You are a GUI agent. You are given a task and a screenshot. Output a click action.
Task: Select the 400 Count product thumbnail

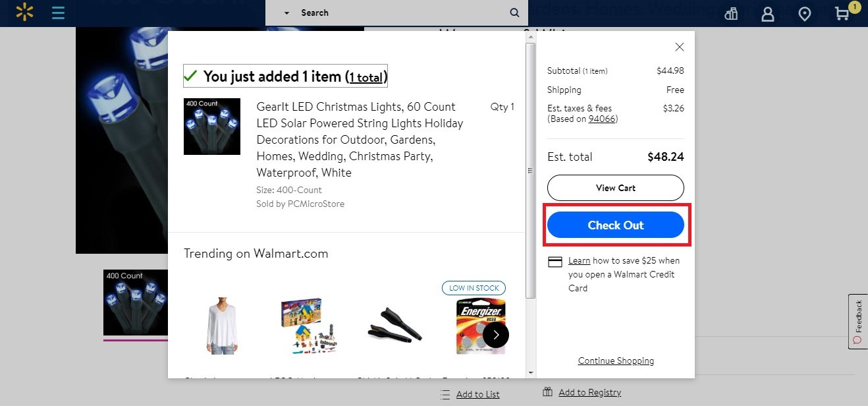coord(136,303)
